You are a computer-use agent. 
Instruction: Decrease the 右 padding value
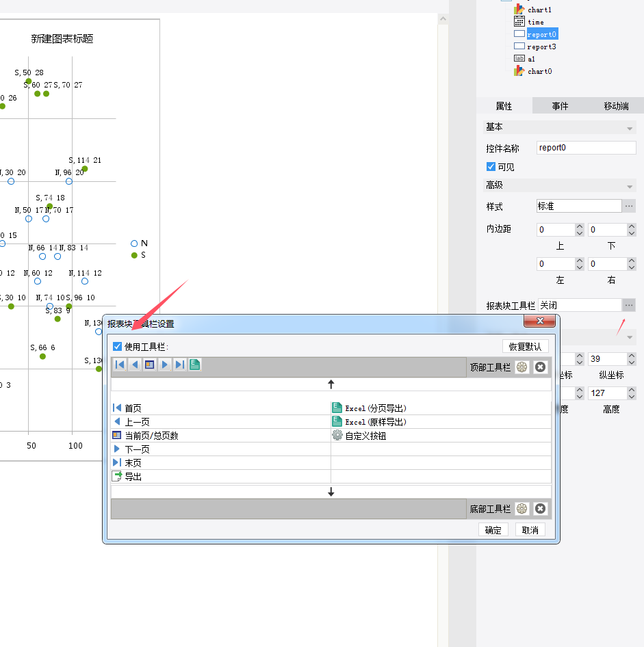[632, 267]
